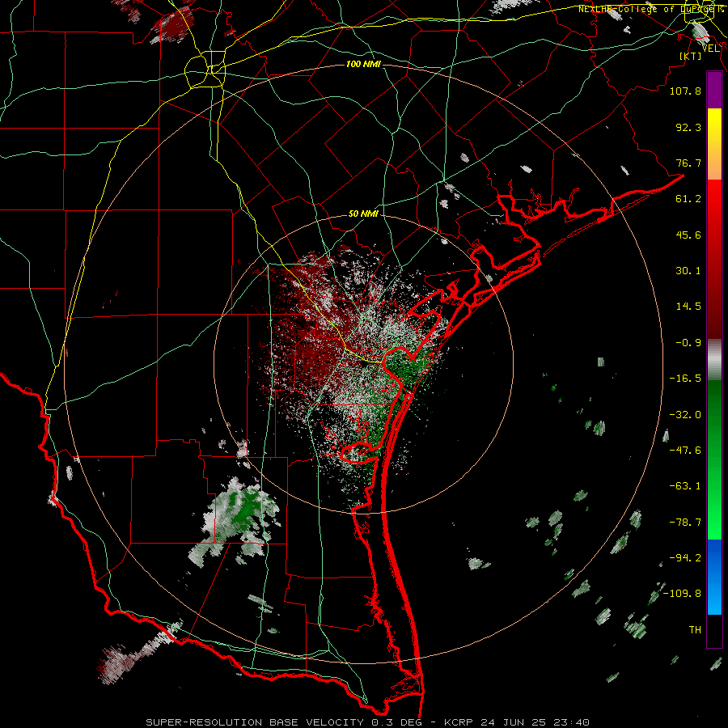The image size is (728, 728).
Task: Select the -0.9 scale value
Action: (x=688, y=343)
